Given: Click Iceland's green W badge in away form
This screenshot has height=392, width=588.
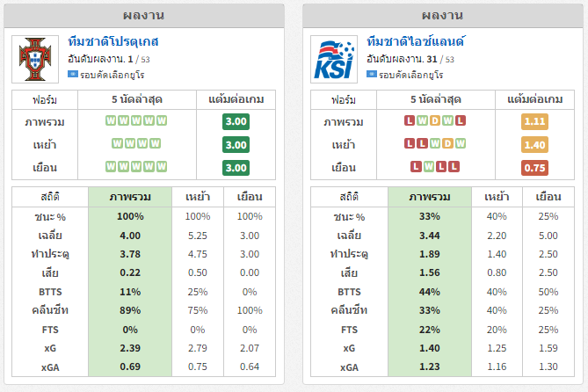Looking at the screenshot, I should (429, 166).
